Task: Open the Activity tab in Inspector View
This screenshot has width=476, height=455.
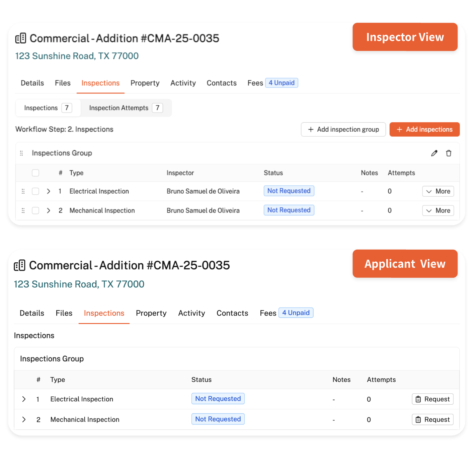Action: 183,83
